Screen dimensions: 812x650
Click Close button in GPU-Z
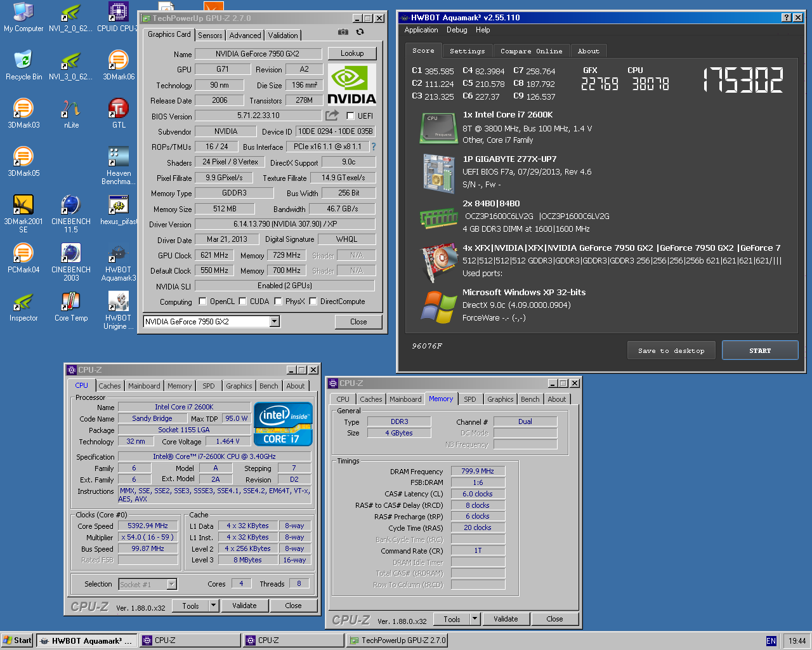[358, 322]
